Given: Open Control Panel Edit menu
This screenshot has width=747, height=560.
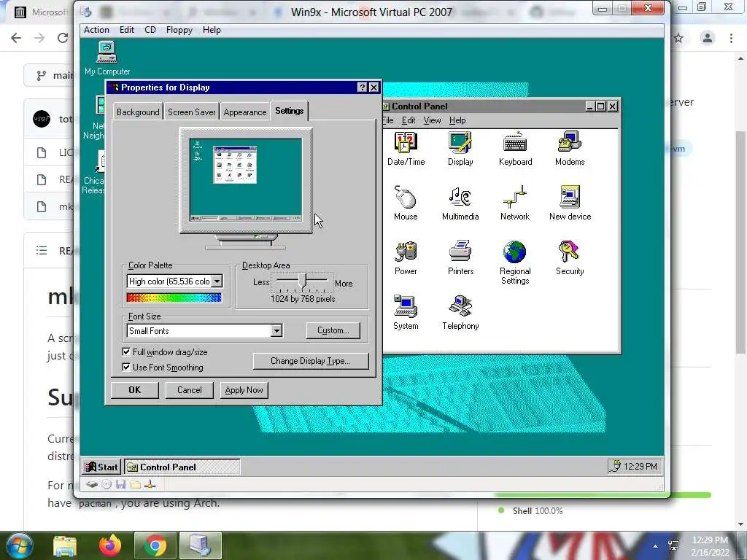Looking at the screenshot, I should coord(409,120).
